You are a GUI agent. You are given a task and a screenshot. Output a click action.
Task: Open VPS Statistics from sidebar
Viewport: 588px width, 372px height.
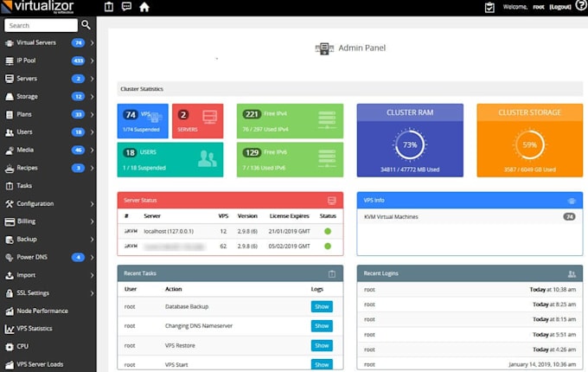click(x=35, y=329)
